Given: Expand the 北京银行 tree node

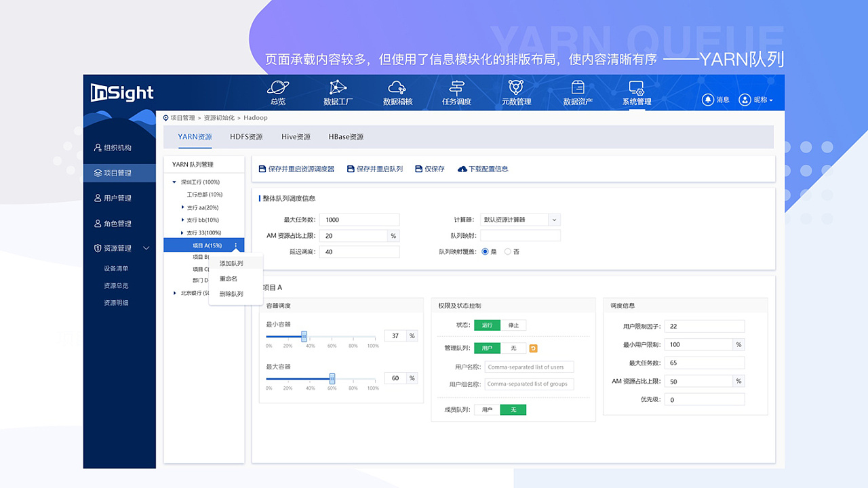Looking at the screenshot, I should pos(174,293).
